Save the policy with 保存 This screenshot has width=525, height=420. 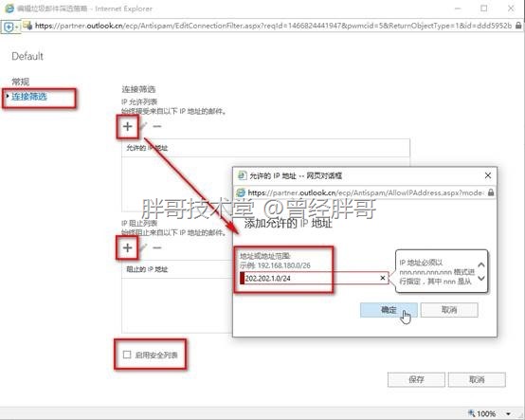[416, 379]
